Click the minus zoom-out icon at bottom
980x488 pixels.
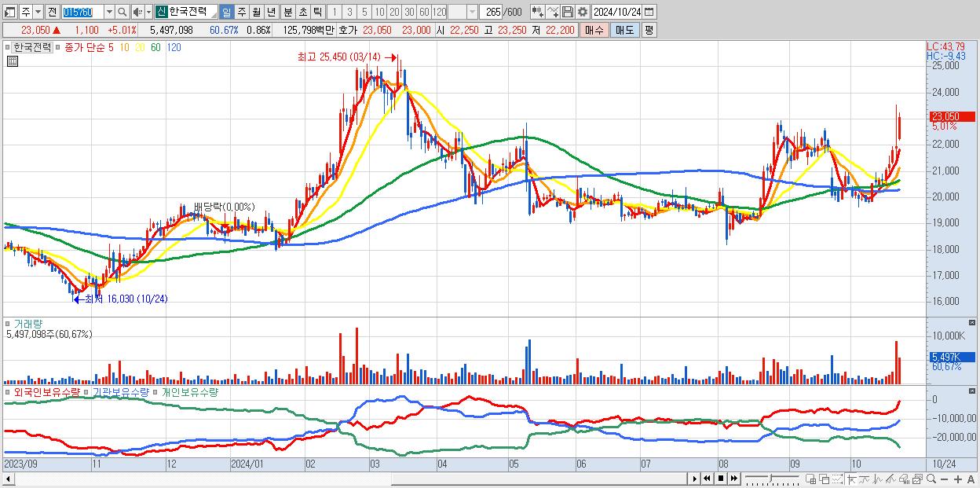click(944, 479)
